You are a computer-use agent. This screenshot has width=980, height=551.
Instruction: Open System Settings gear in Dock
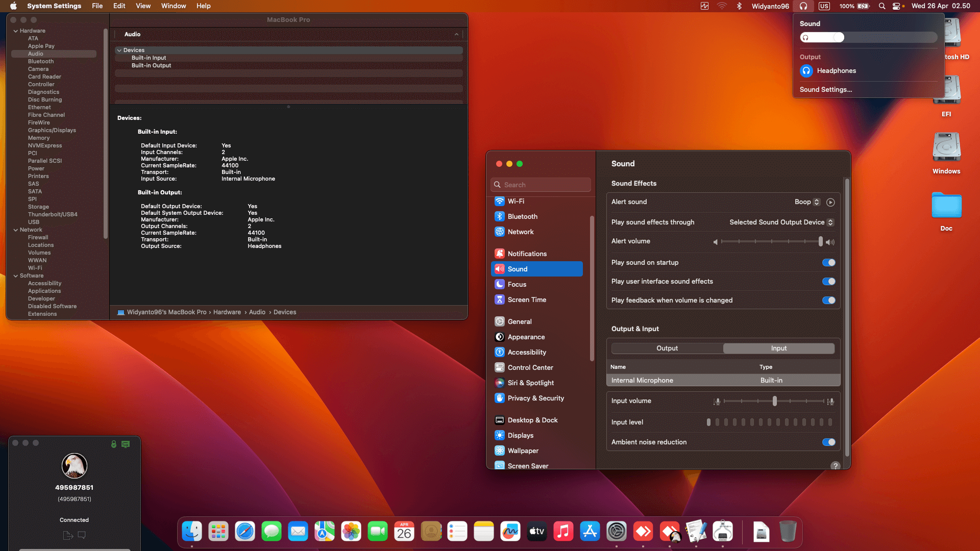click(617, 532)
